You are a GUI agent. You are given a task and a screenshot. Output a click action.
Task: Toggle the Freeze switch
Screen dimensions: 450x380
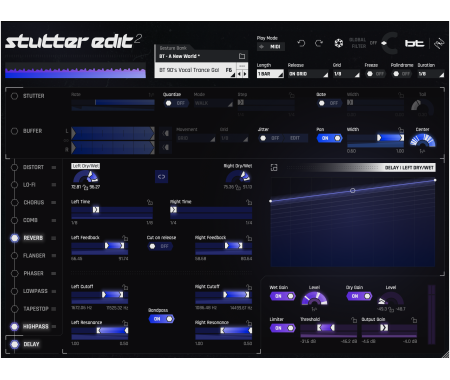click(x=375, y=74)
